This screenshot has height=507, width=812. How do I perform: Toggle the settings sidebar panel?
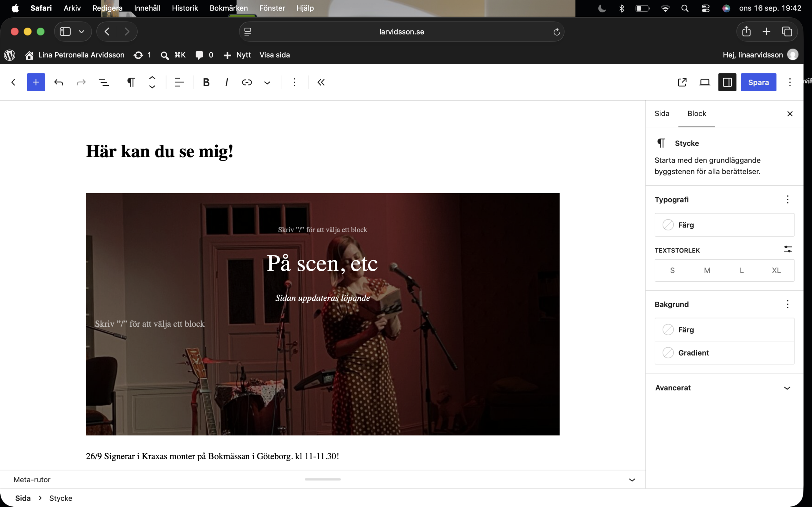(x=727, y=82)
